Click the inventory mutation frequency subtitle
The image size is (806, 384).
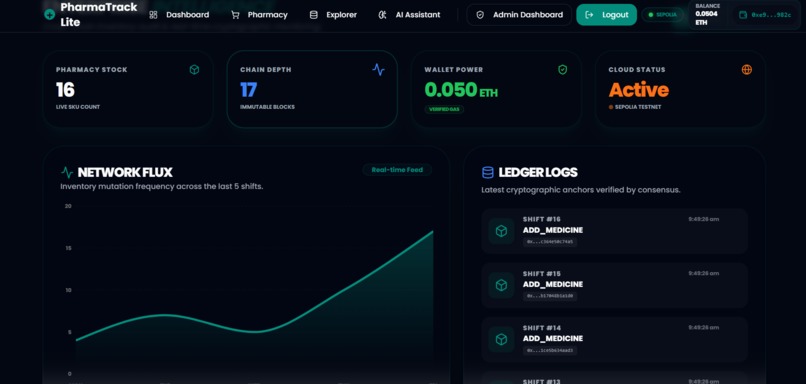pos(162,187)
